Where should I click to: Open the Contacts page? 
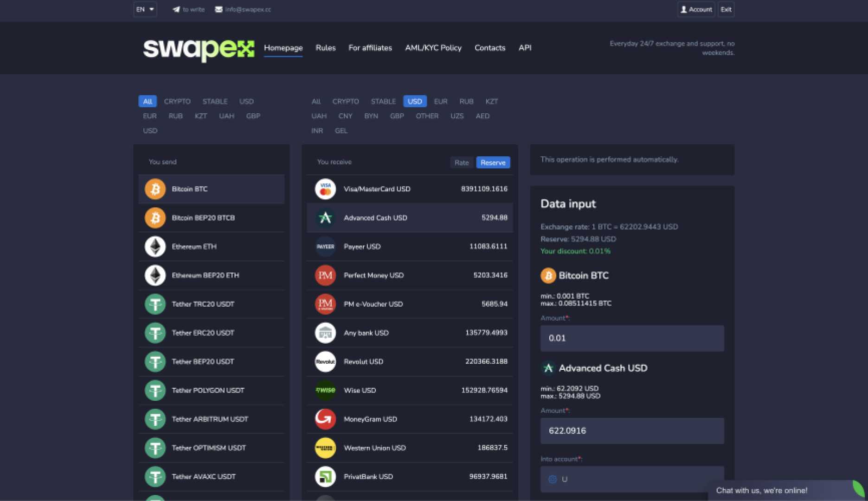pyautogui.click(x=490, y=48)
